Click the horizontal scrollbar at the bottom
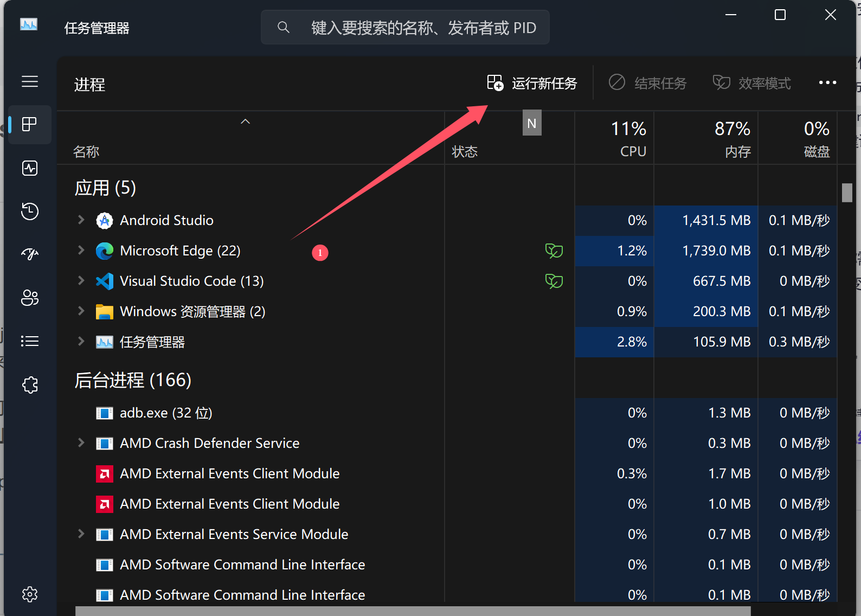 413,611
